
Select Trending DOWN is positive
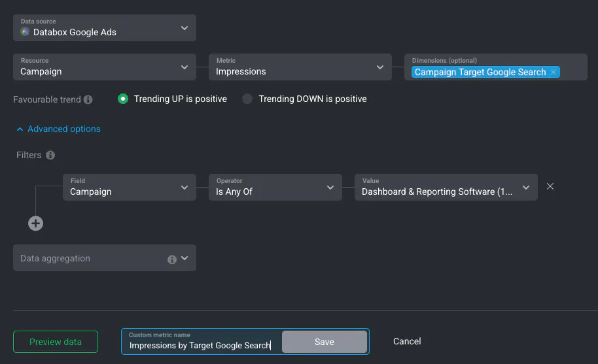[x=247, y=99]
